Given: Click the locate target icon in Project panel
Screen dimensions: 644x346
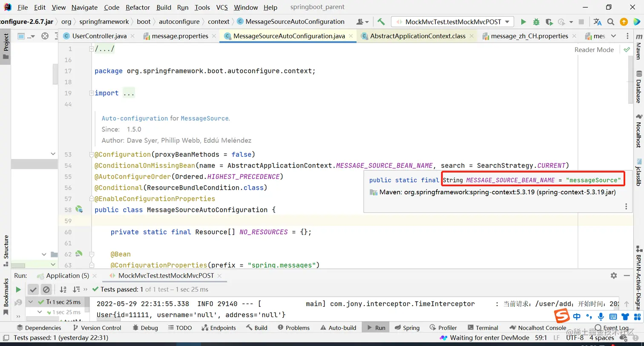Looking at the screenshot, I should (45, 36).
